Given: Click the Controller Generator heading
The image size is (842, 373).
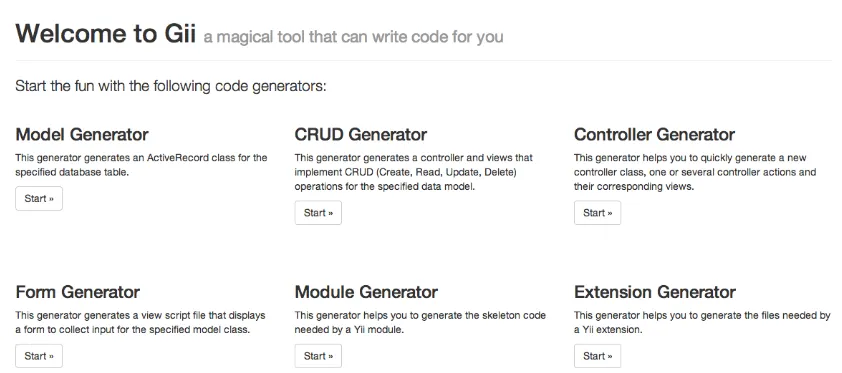Looking at the screenshot, I should pos(655,134).
